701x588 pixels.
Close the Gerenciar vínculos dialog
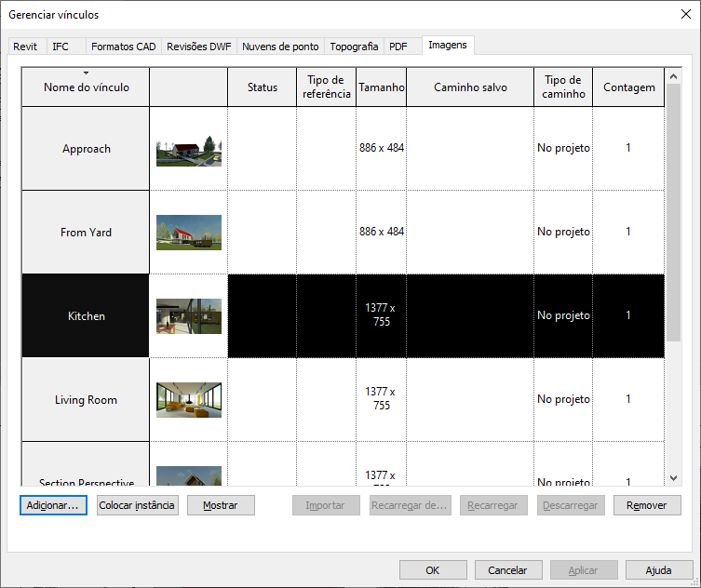pyautogui.click(x=686, y=14)
